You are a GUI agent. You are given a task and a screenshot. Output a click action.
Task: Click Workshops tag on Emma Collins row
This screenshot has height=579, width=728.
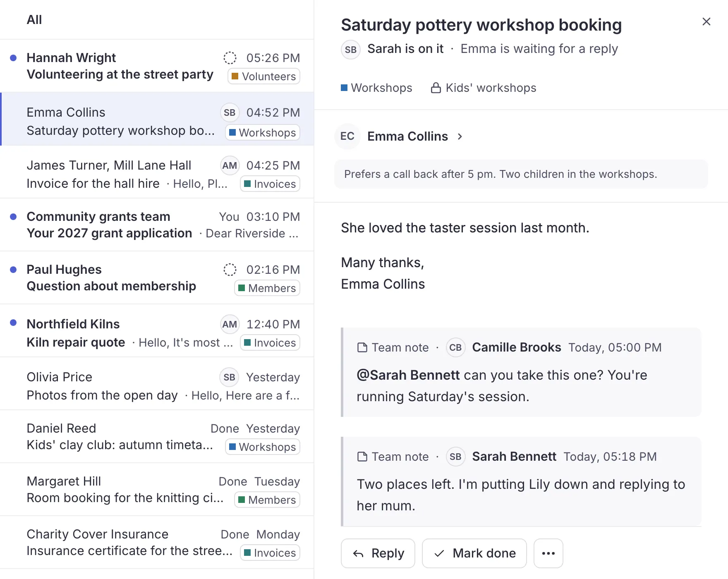(x=263, y=133)
